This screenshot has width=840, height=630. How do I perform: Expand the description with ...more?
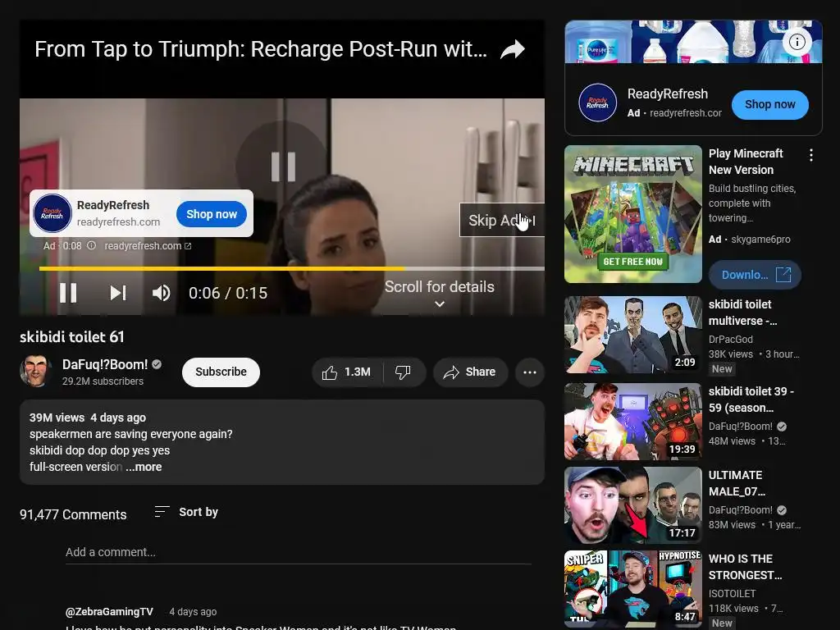pos(144,467)
